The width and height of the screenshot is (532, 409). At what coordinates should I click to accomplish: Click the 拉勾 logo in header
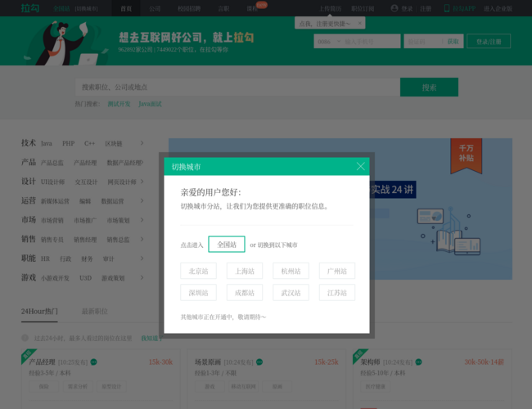[x=30, y=8]
